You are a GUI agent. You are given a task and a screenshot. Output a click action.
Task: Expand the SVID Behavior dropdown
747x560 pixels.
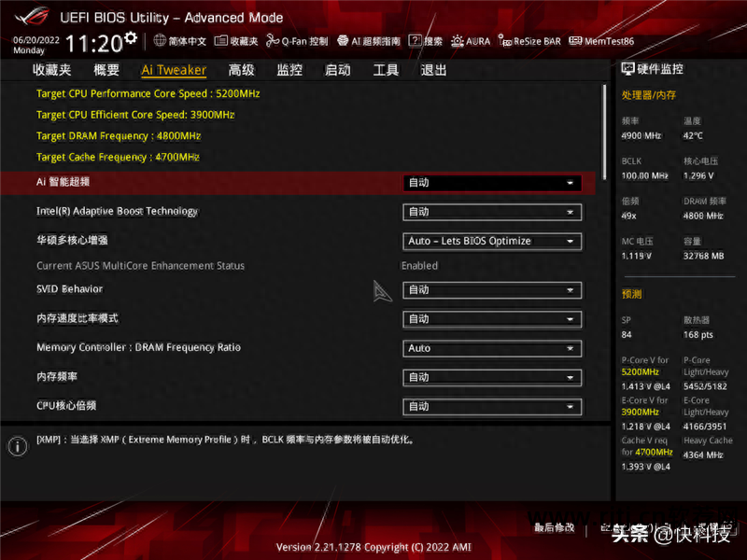pyautogui.click(x=492, y=290)
